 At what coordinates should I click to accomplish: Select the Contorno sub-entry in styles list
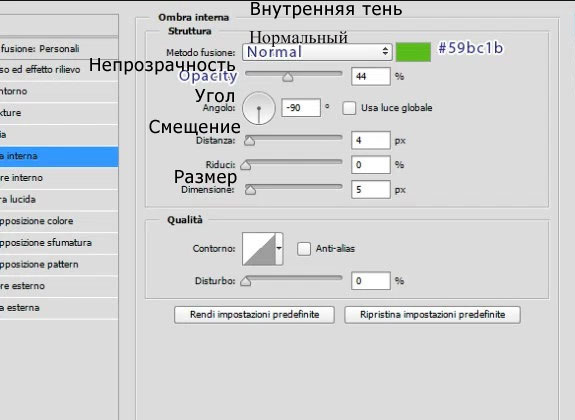[x=59, y=91]
